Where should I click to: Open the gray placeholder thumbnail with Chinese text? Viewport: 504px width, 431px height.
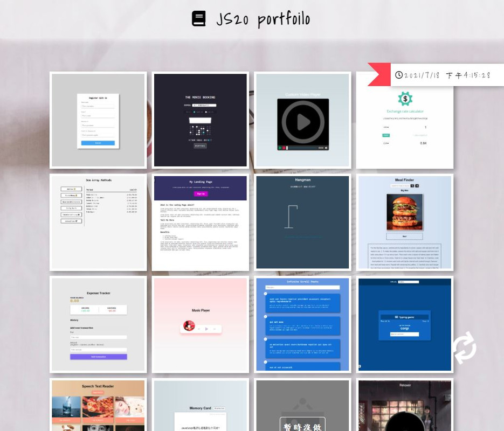pyautogui.click(x=302, y=405)
